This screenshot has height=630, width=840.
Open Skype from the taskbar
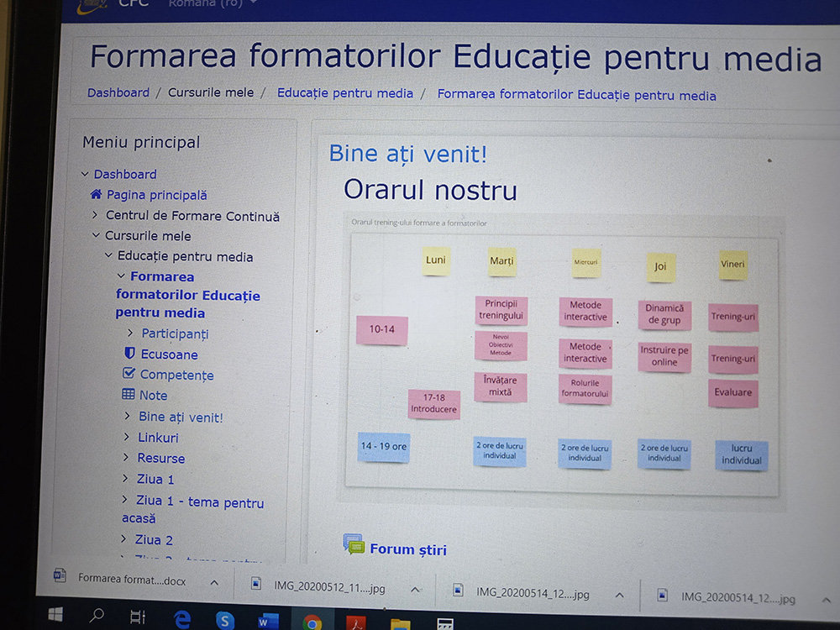tap(225, 620)
